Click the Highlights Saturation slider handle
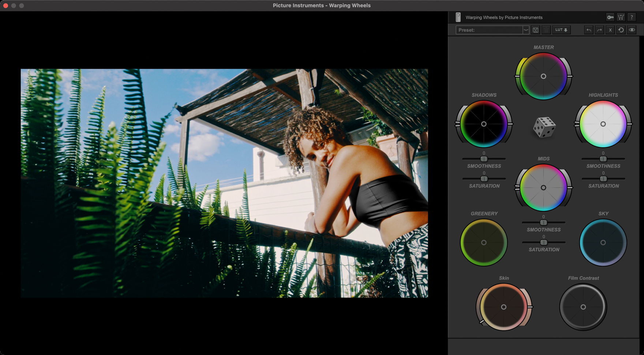This screenshot has height=355, width=644. point(603,179)
